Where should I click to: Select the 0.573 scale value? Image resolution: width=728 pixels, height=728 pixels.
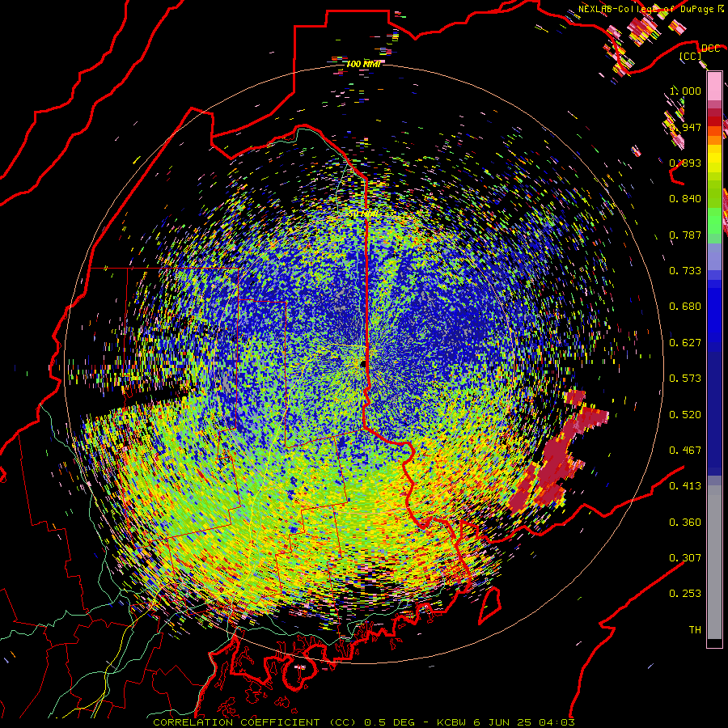click(685, 379)
